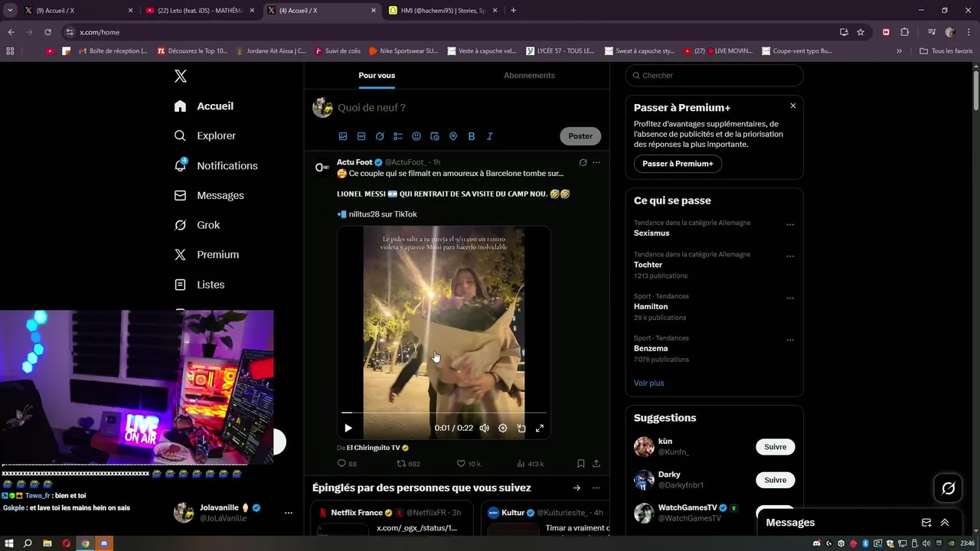
Task: Open Premium in sidebar
Action: click(x=207, y=255)
